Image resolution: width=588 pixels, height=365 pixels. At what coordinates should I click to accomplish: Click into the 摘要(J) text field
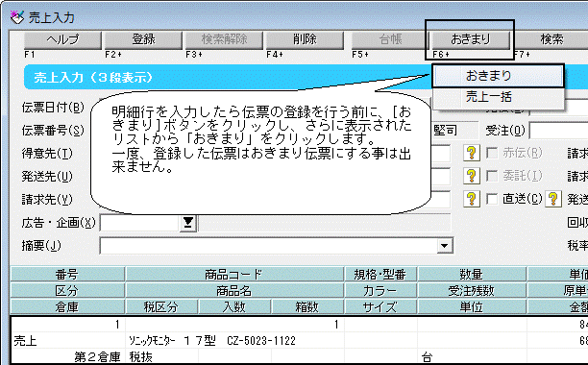coord(268,246)
